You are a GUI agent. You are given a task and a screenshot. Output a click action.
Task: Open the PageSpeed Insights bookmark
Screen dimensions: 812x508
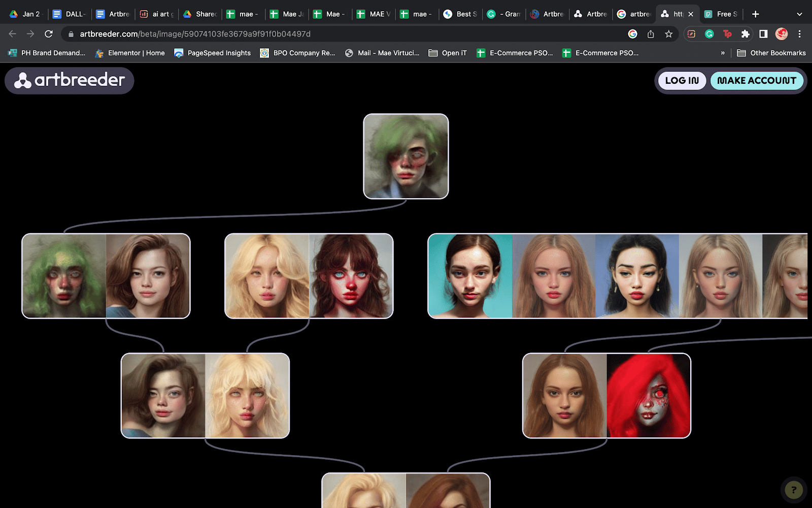click(x=213, y=53)
